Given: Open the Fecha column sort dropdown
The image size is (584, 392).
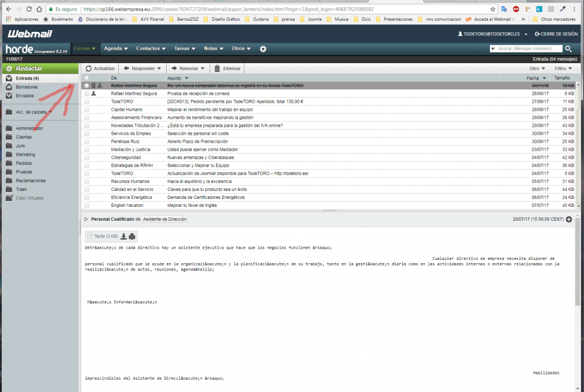Looking at the screenshot, I should pos(544,78).
